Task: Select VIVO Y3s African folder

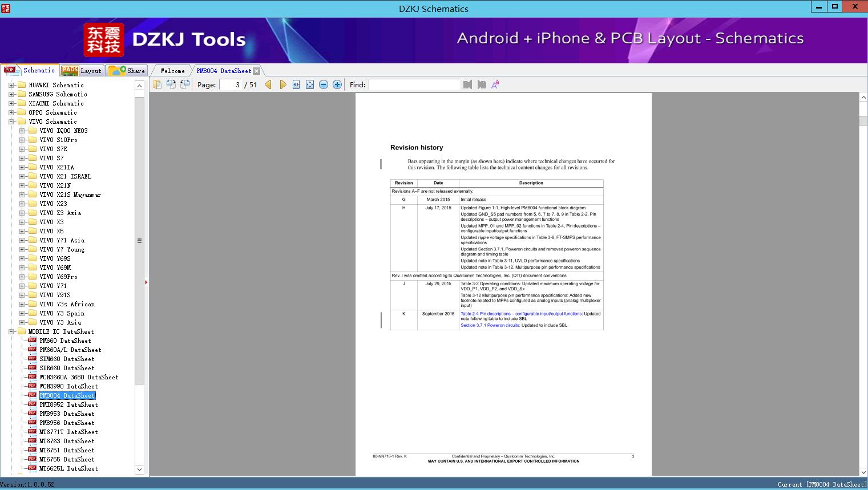Action: pos(67,304)
